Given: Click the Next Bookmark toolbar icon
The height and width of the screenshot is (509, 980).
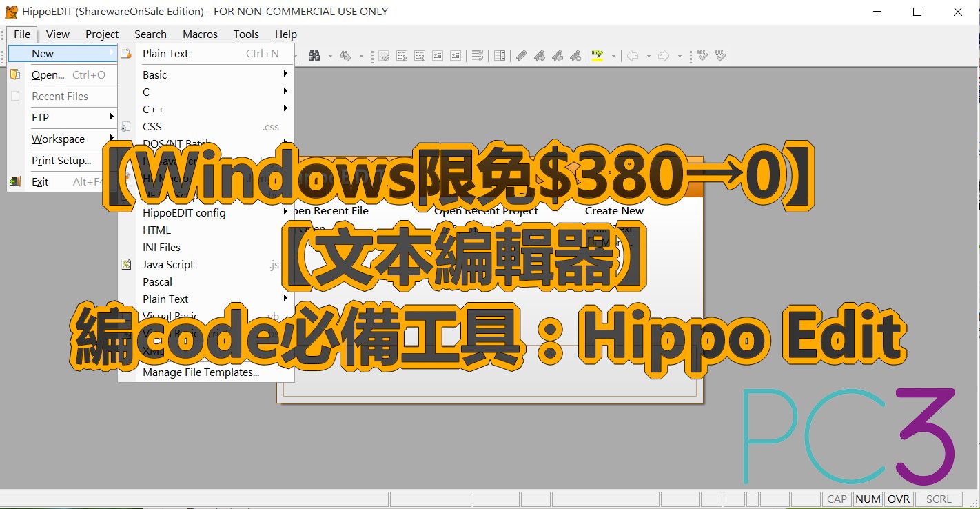Looking at the screenshot, I should coord(539,56).
